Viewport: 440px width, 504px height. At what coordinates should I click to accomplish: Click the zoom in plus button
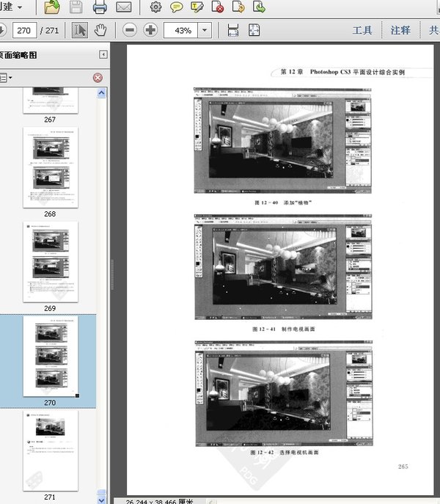coord(150,30)
